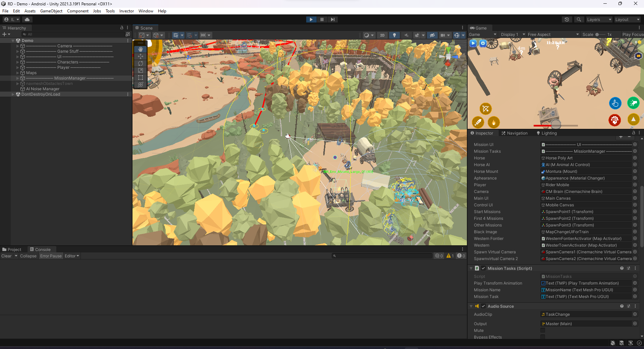The width and height of the screenshot is (644, 349).
Task: Click the blue interact hand button in Game
Action: click(x=615, y=103)
